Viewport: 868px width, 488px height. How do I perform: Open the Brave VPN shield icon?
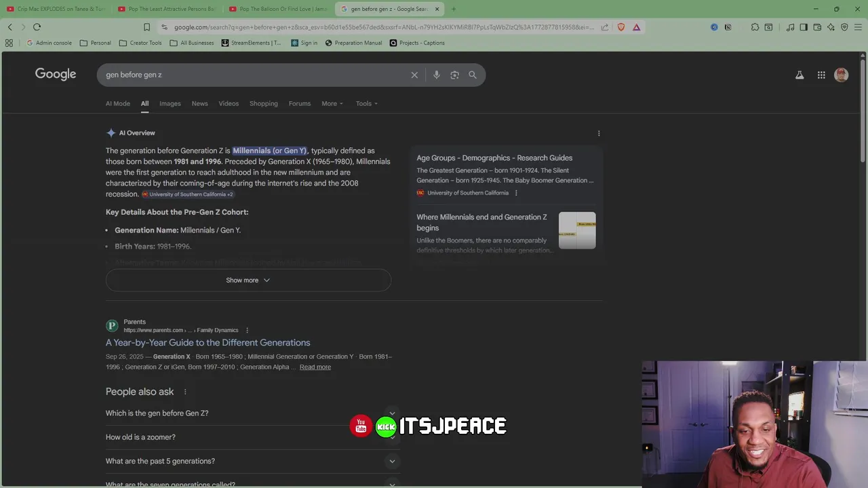point(844,27)
